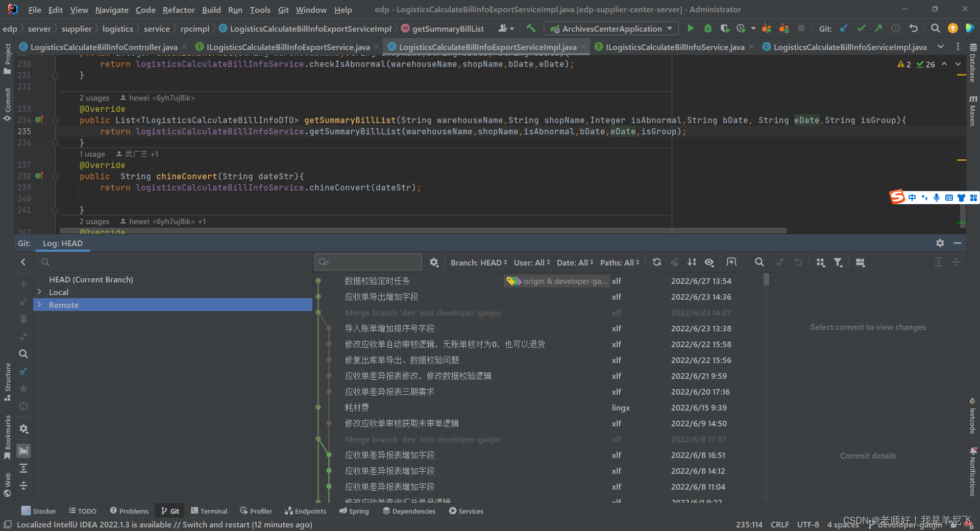The width and height of the screenshot is (980, 531).
Task: Click the Git log text search field
Action: click(x=368, y=262)
